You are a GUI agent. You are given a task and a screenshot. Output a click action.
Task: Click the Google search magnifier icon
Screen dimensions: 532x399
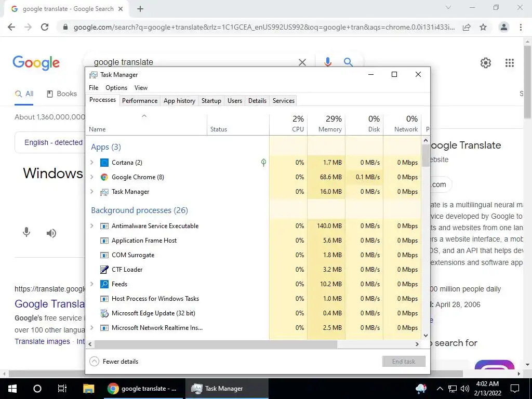pos(348,62)
